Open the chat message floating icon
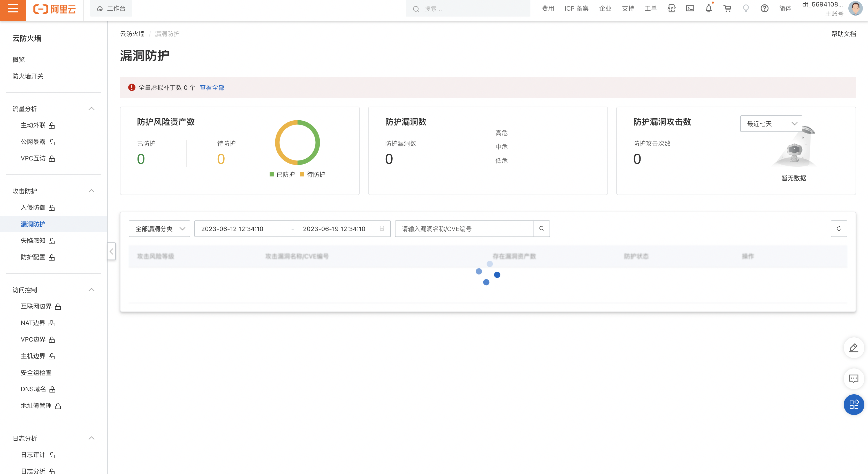868x474 pixels. 854,379
